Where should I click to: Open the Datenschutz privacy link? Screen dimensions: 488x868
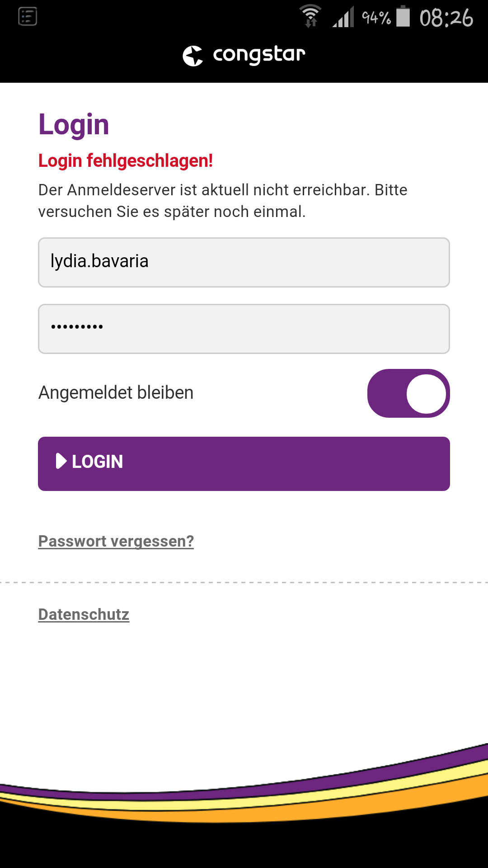click(84, 614)
